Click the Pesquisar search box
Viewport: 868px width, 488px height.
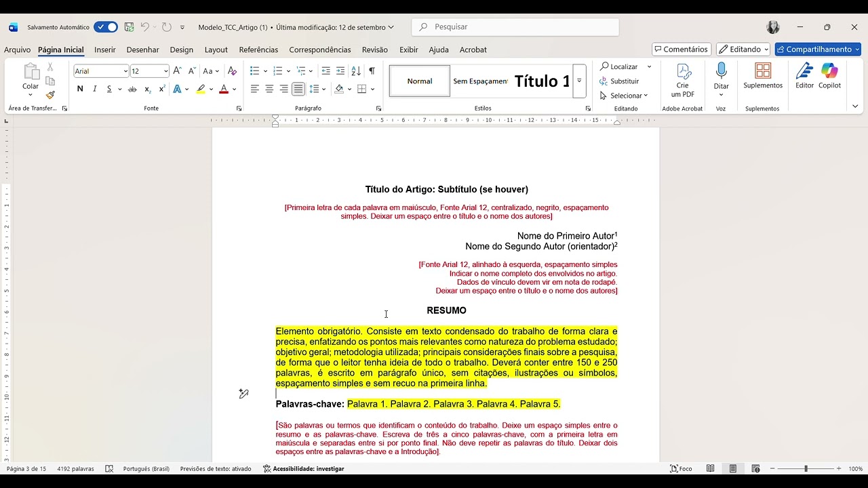[x=515, y=27]
